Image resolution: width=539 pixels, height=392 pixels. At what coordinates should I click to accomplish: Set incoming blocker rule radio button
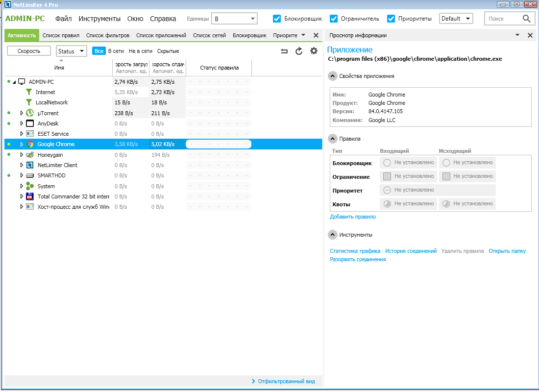point(387,163)
